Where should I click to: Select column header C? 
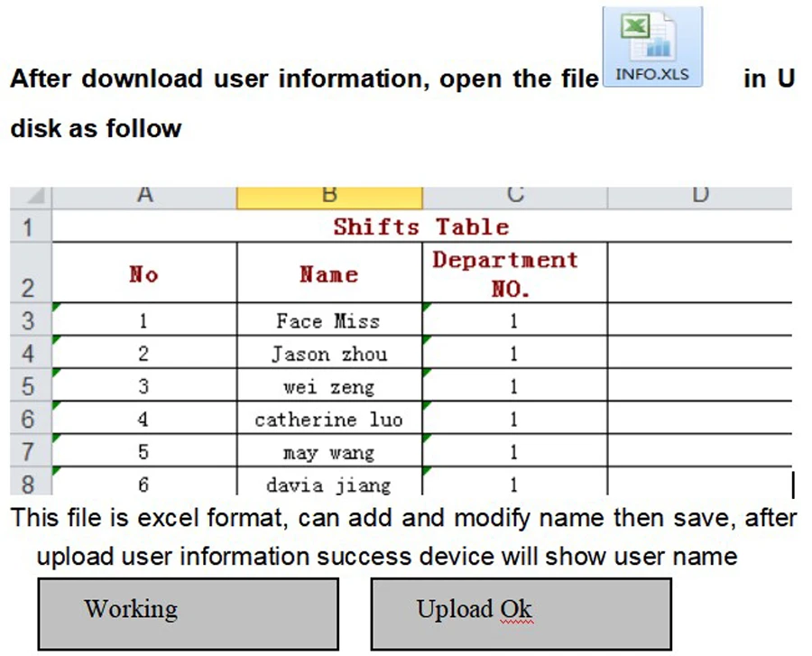pos(514,193)
